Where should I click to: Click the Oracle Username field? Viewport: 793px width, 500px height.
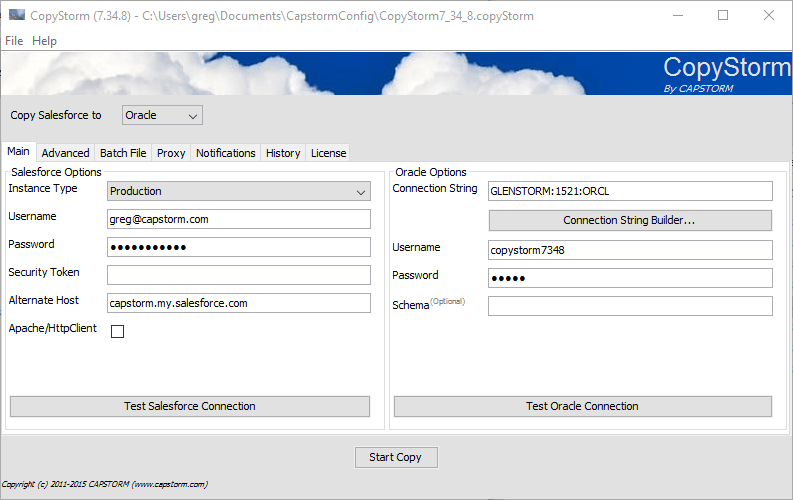click(630, 250)
